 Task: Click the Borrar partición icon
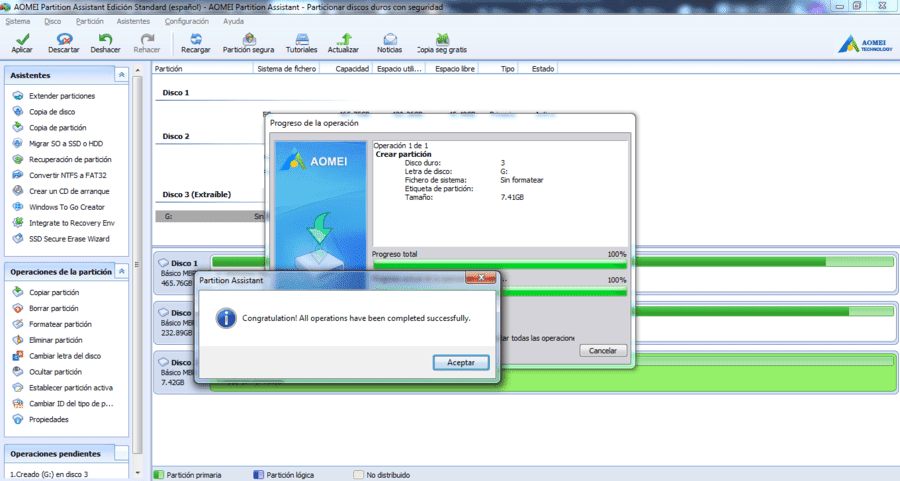18,308
